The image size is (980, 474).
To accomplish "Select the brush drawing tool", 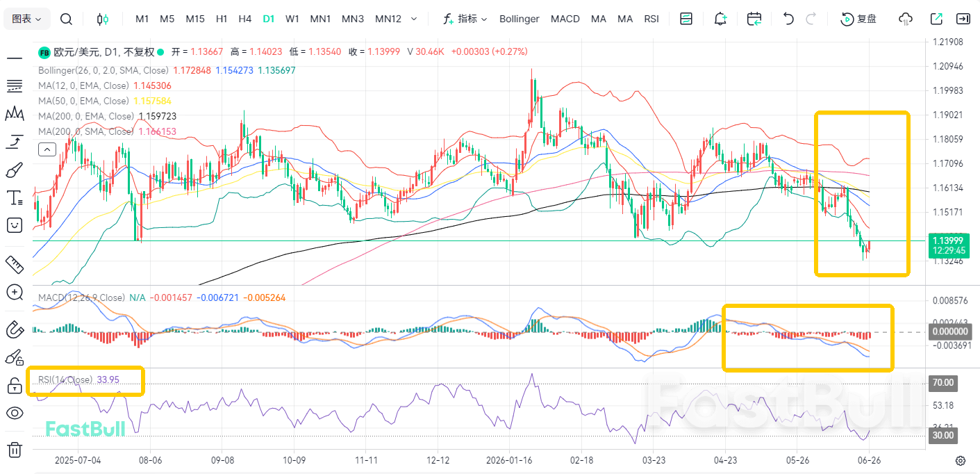I will click(15, 170).
